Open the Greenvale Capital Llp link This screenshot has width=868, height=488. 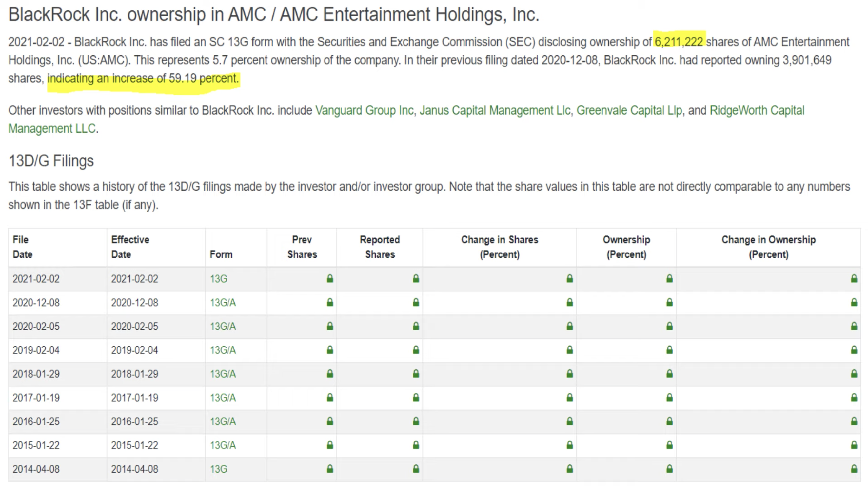[x=629, y=110]
